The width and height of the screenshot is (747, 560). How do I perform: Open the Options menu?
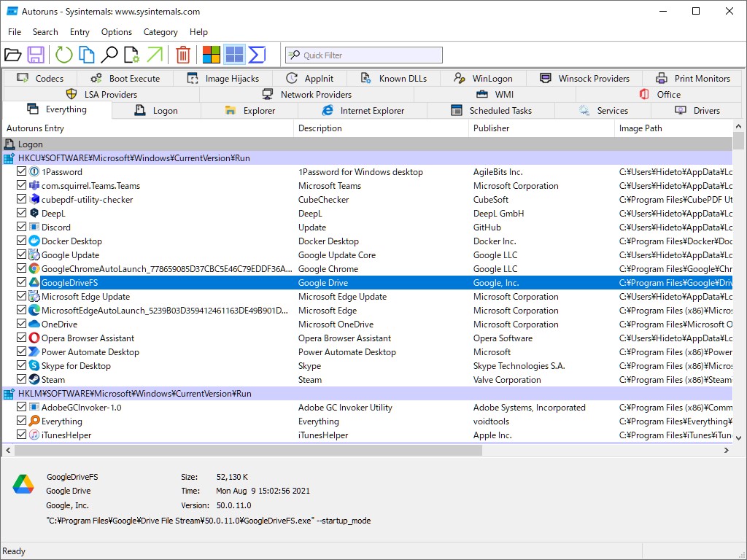click(x=116, y=31)
